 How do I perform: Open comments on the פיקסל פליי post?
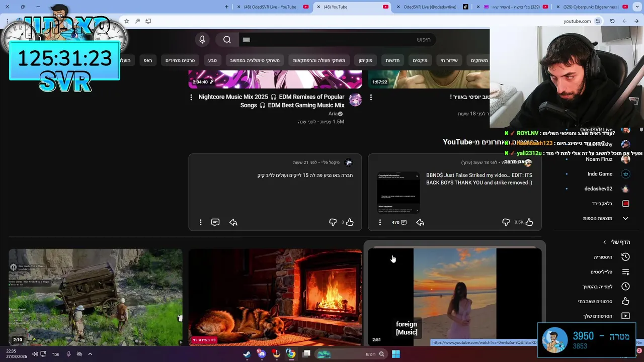[215, 222]
